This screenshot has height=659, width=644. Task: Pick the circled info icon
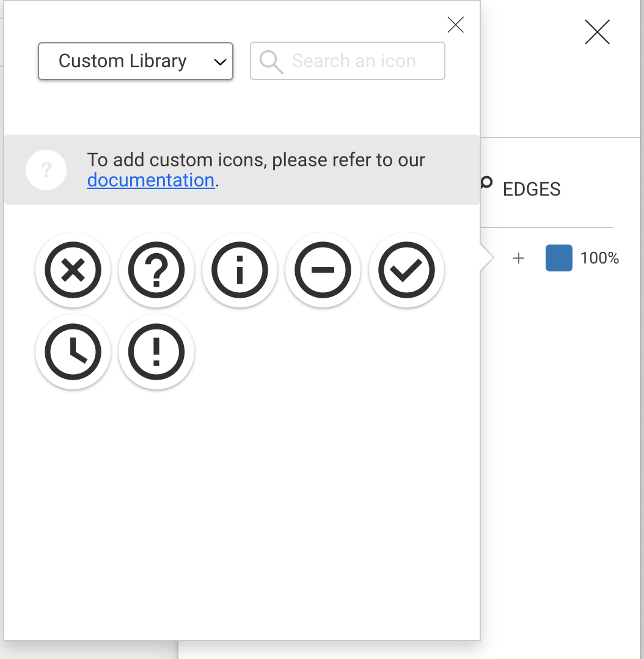tap(240, 270)
